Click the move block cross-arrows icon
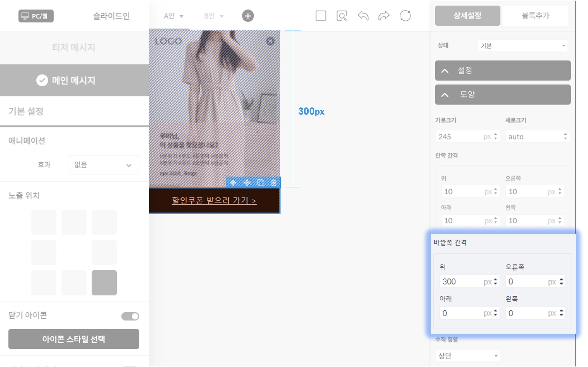Screen dimensions: 588x367 tap(247, 183)
